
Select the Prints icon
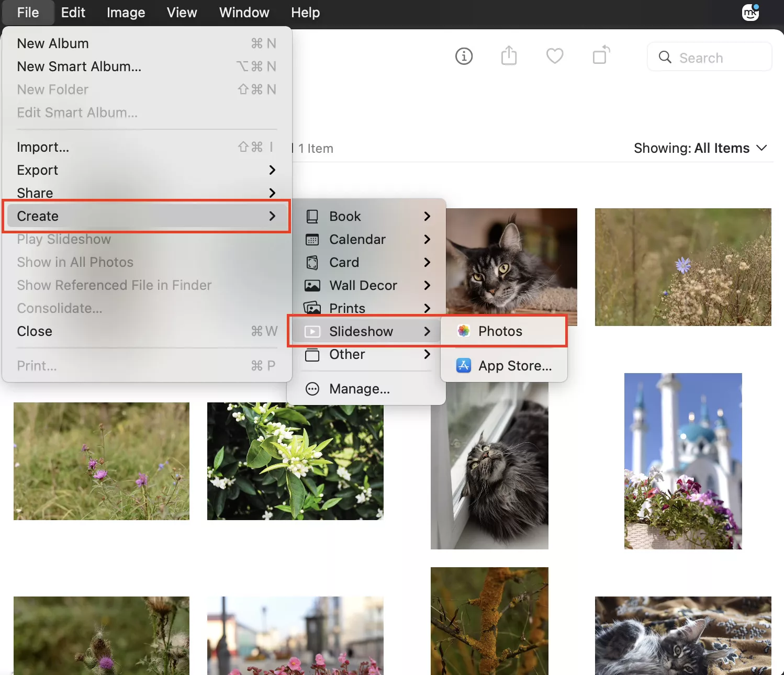point(312,308)
